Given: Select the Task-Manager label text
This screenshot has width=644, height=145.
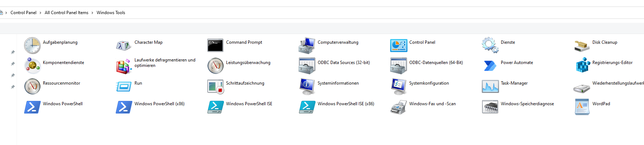Looking at the screenshot, I should 514,83.
